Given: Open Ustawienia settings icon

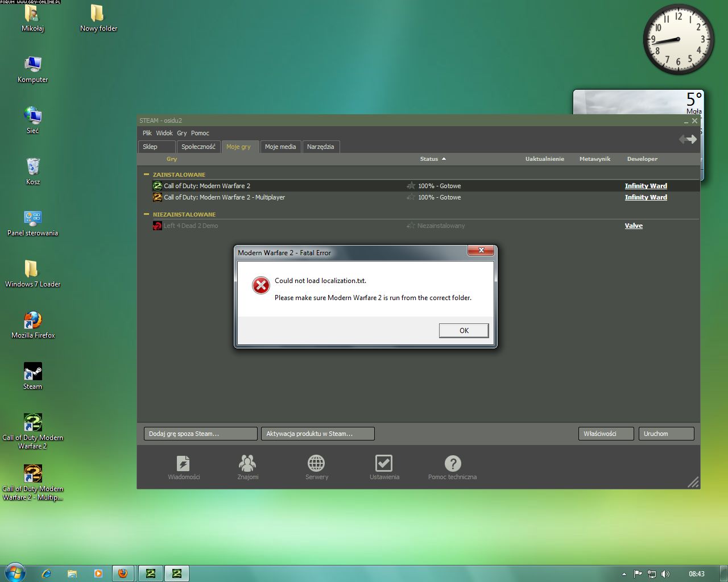Looking at the screenshot, I should 384,464.
